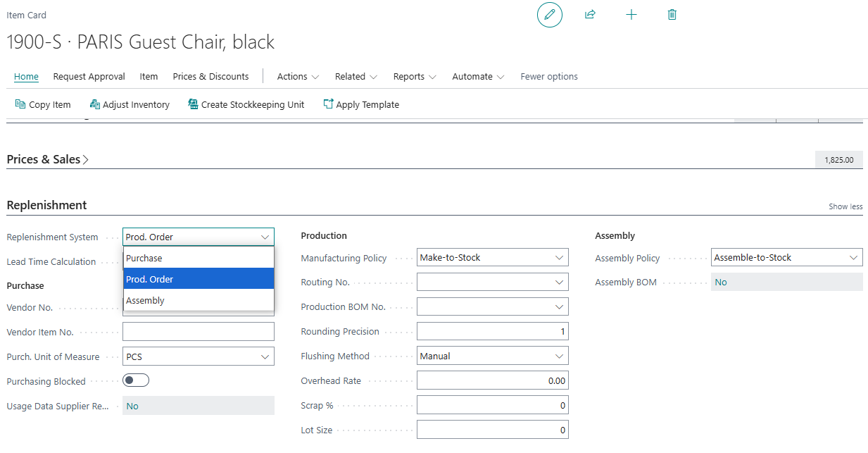Viewport: 868px width, 453px height.
Task: Click the 1,825.00 Prices & Sales summary value
Action: point(839,160)
